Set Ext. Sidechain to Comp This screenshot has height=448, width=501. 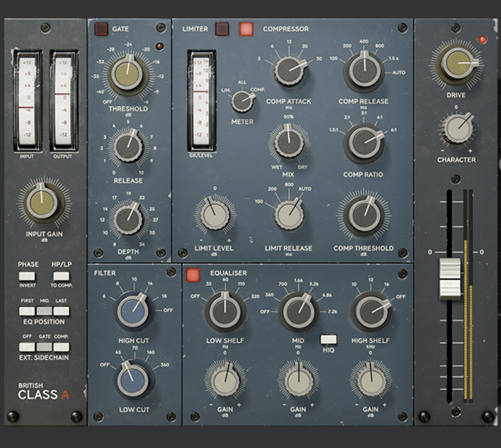pos(61,347)
